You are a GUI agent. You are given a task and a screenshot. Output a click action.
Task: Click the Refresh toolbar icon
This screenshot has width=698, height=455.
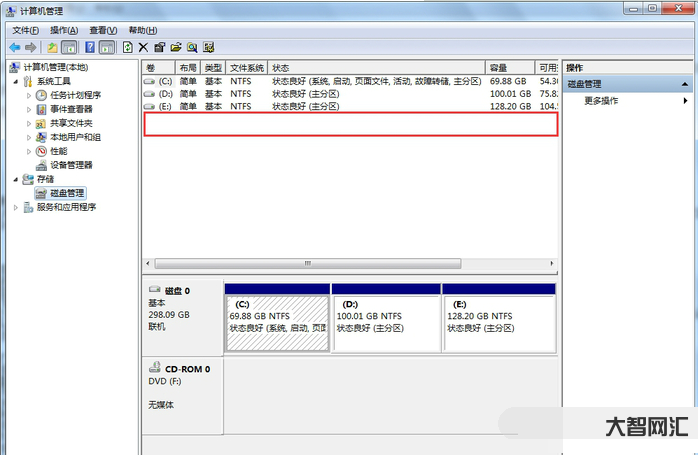pyautogui.click(x=127, y=47)
